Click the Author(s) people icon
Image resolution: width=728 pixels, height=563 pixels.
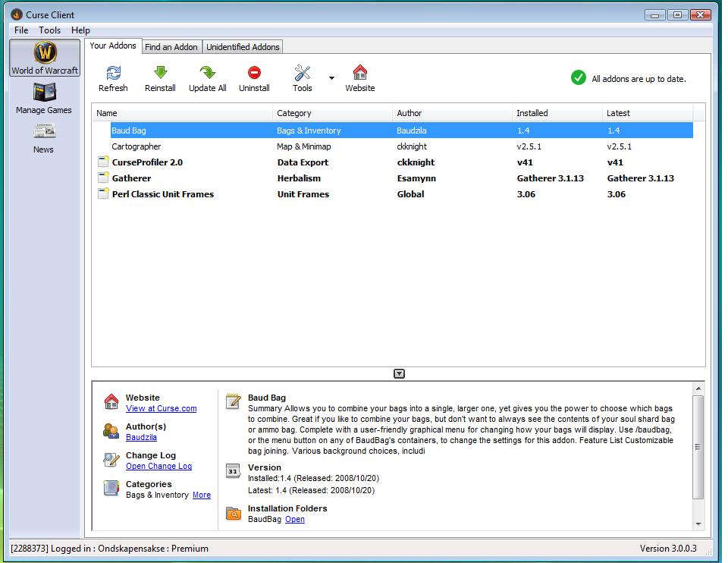click(111, 431)
